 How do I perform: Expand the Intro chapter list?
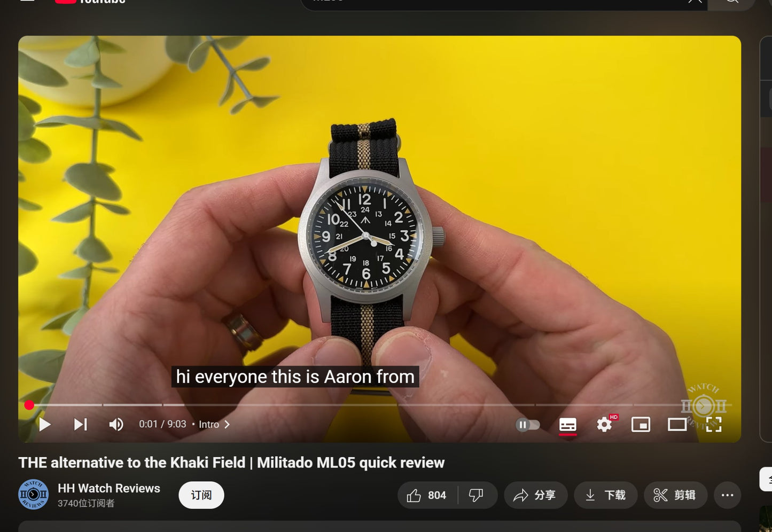(214, 425)
